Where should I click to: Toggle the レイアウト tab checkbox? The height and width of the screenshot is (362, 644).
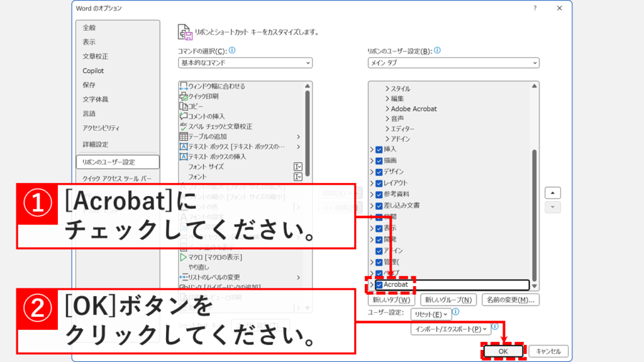tap(379, 183)
